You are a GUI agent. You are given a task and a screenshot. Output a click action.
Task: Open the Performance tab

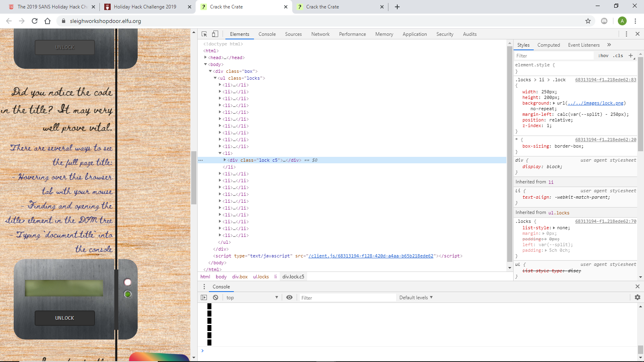pyautogui.click(x=353, y=34)
